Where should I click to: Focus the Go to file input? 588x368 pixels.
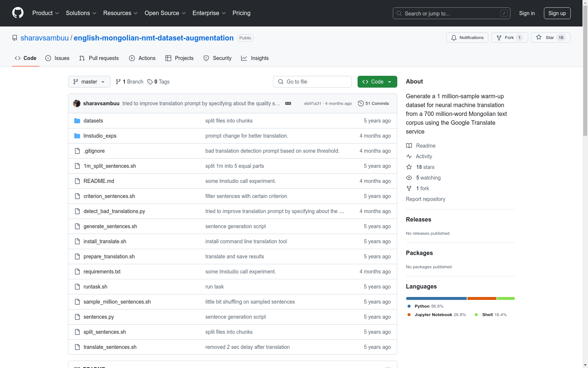312,82
